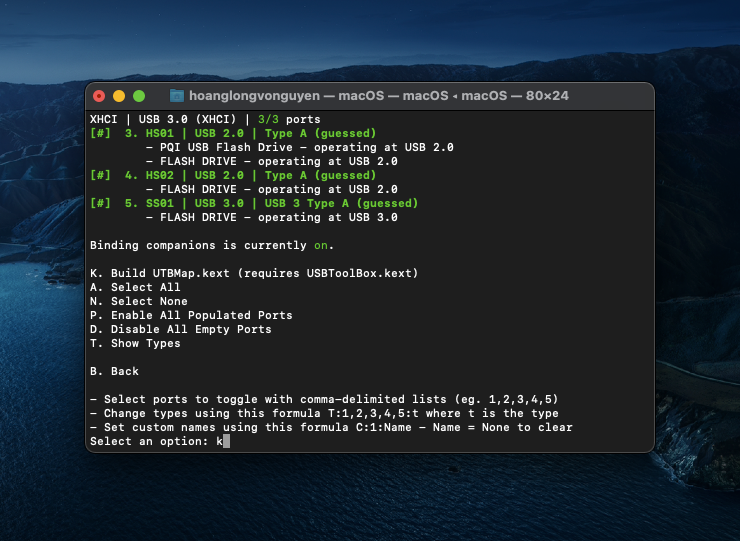Click the "T. Show Types" option
740x541 pixels.
click(135, 343)
